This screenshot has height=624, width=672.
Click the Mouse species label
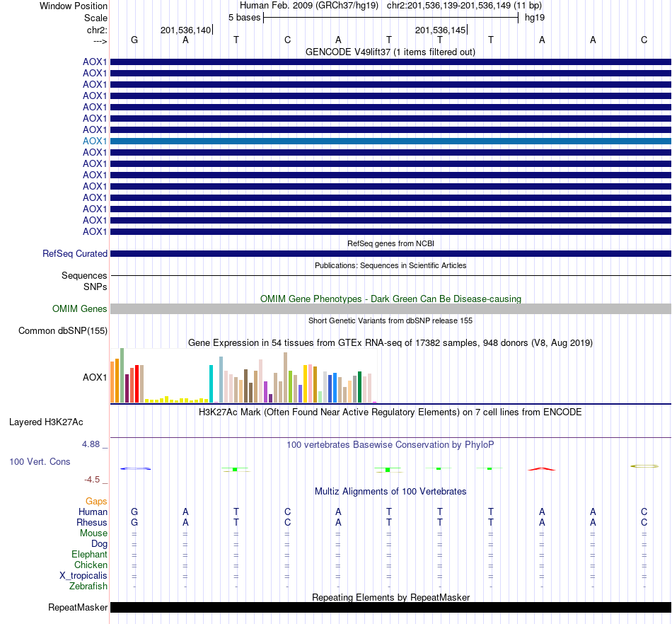click(x=93, y=533)
